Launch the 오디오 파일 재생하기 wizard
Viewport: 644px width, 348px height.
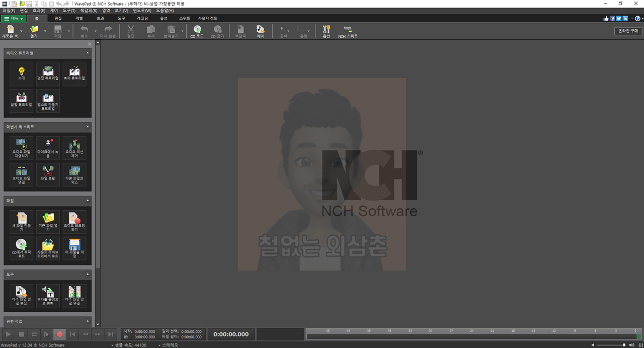(22, 148)
